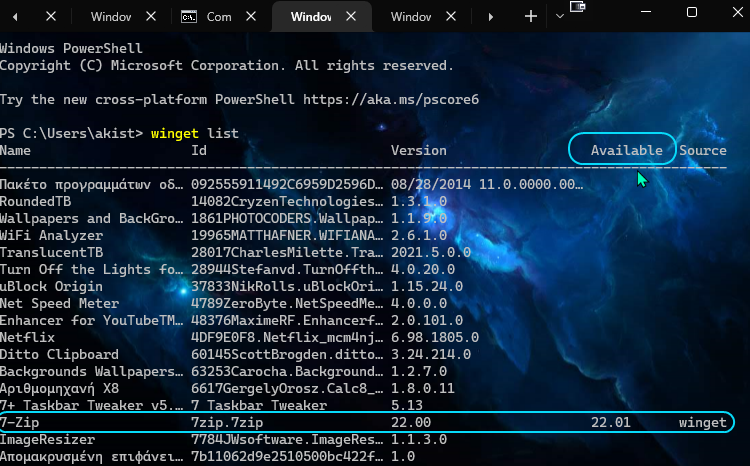Viewport: 750px width, 466px height.
Task: Click the 'Αριθμομηχανή X8' package name
Action: (59, 388)
